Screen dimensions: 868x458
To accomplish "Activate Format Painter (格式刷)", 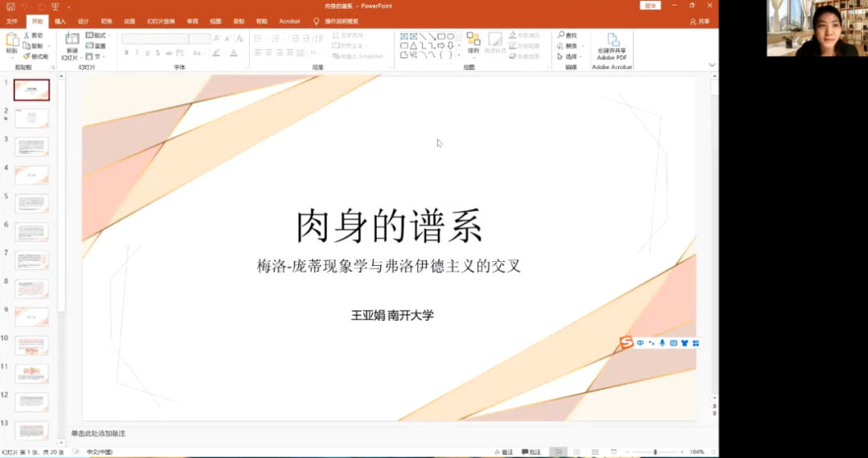I will [36, 56].
